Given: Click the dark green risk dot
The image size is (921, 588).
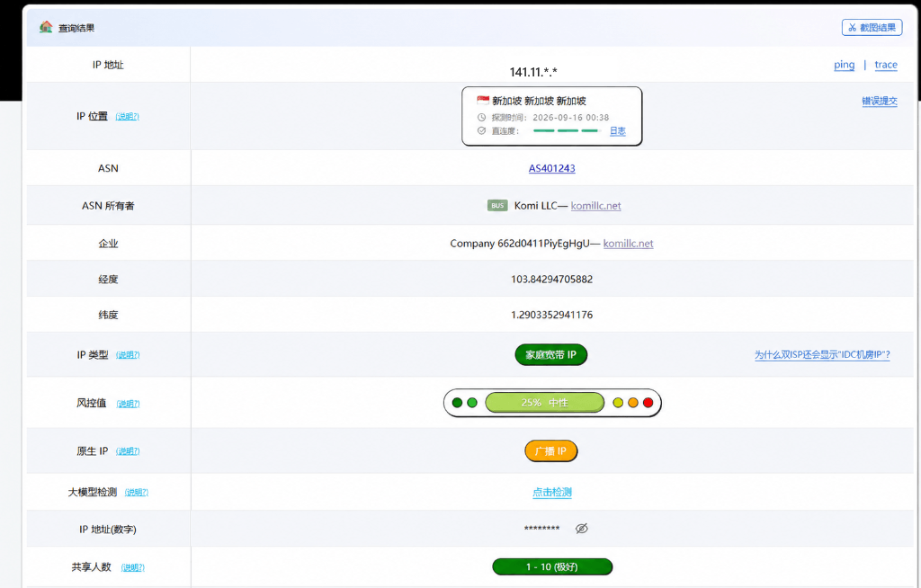Looking at the screenshot, I should 457,403.
